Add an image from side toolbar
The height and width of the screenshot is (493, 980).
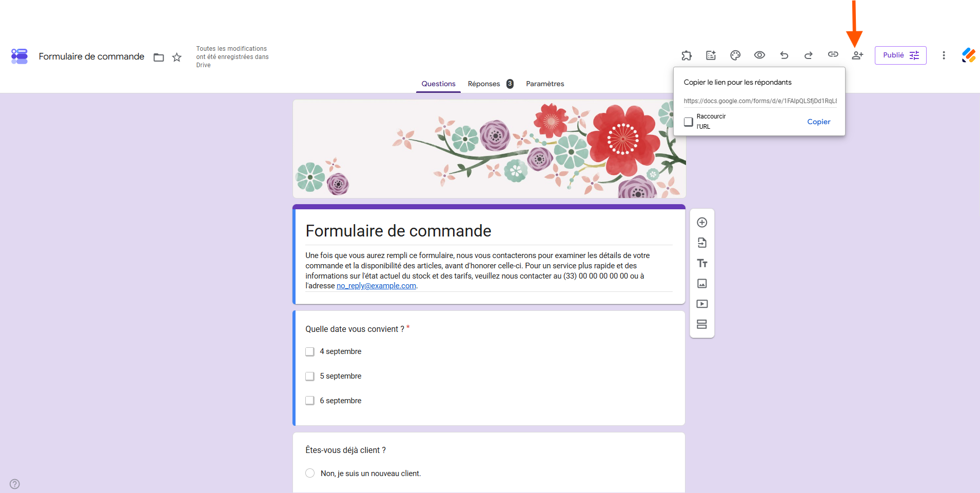click(x=702, y=284)
